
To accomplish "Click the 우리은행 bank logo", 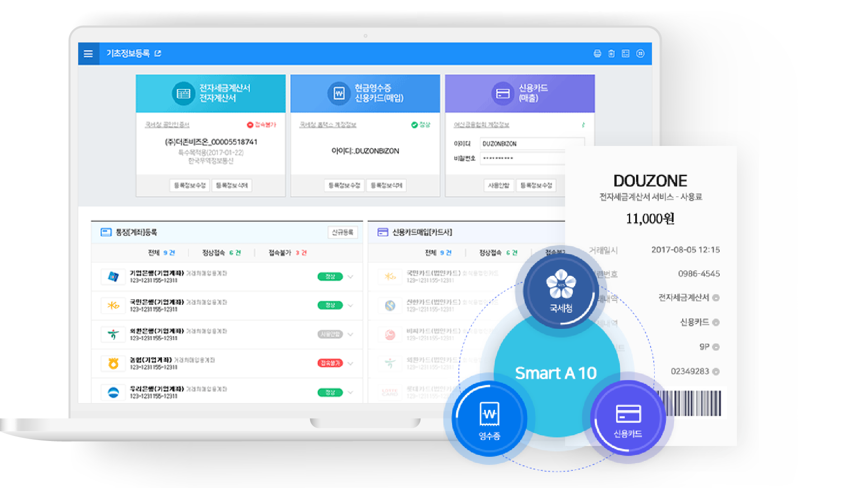I will [x=113, y=392].
